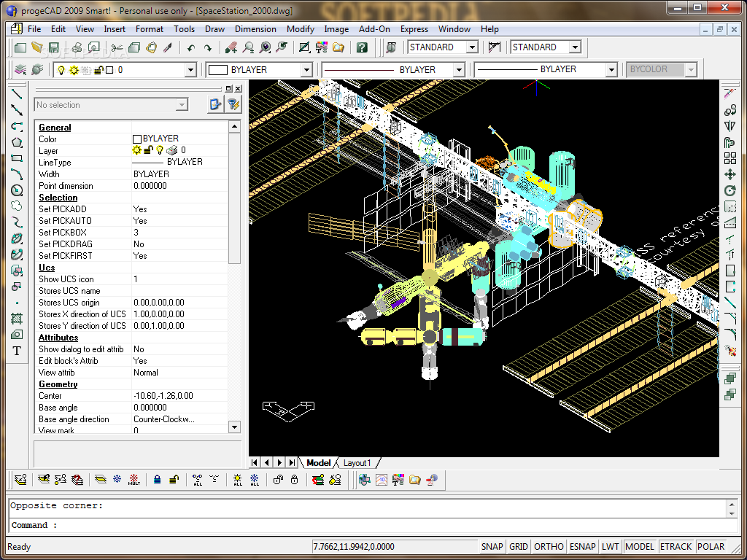
Task: Toggle SNAP mode in status bar
Action: click(492, 547)
